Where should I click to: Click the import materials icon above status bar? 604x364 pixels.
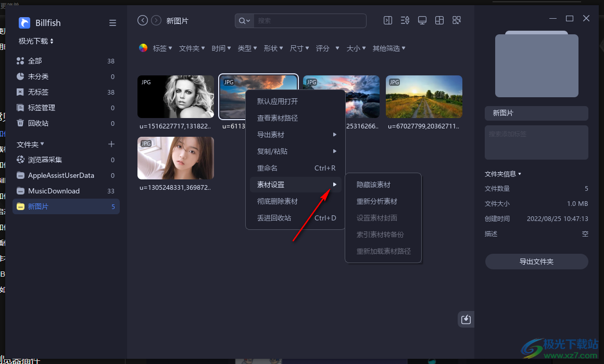pyautogui.click(x=465, y=319)
